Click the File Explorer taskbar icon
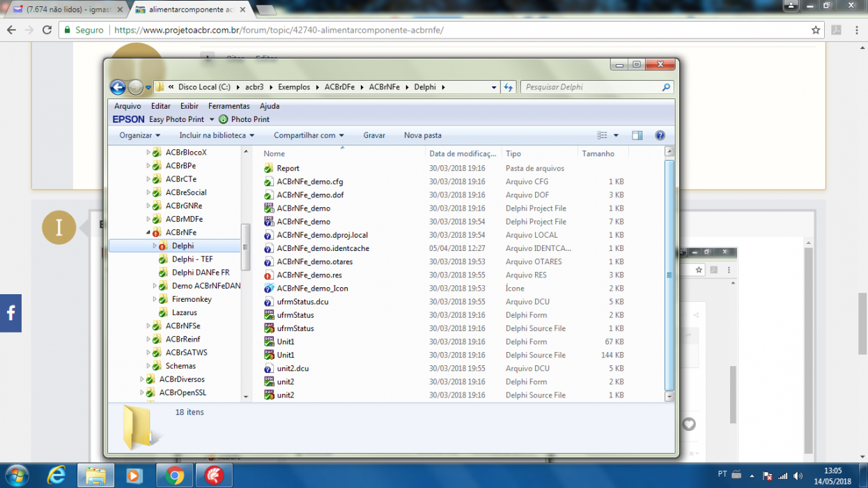868x488 pixels. 95,475
